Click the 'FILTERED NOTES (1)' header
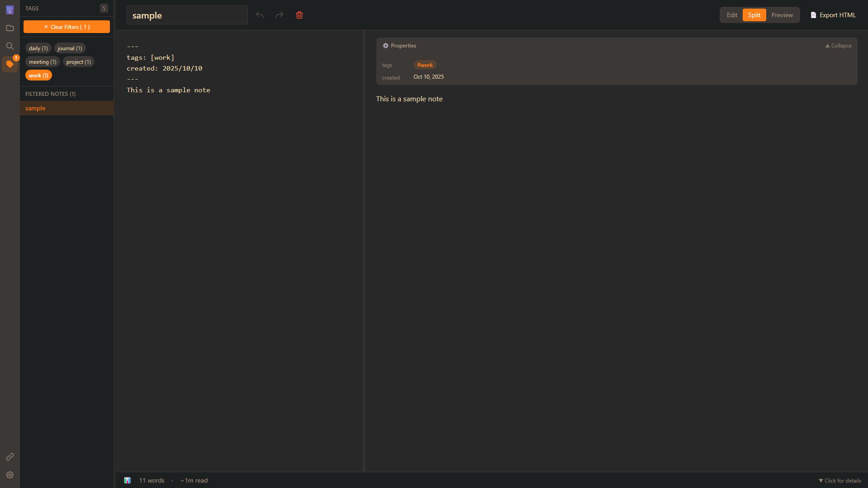The image size is (868, 488). click(50, 94)
